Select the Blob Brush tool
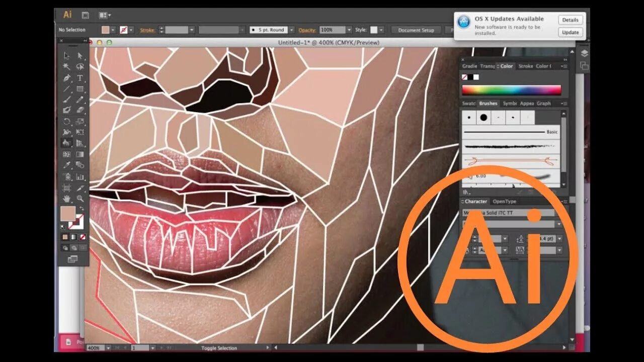Screen dimensions: 644x362 point(67,110)
